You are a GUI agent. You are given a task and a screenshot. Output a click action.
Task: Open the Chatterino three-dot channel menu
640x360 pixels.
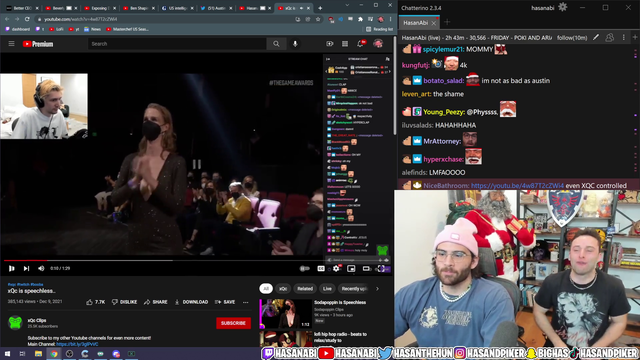point(623,38)
